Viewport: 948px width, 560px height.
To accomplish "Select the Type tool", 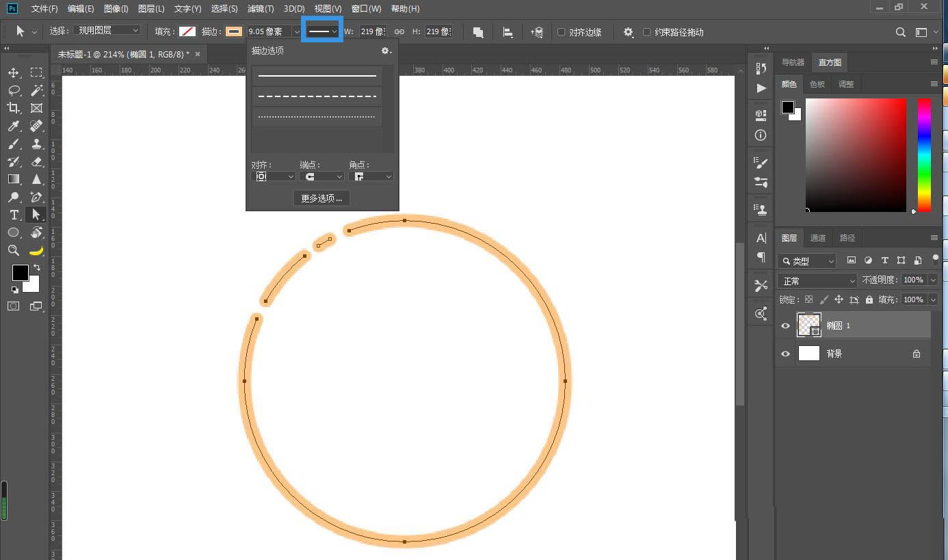I will tap(14, 215).
